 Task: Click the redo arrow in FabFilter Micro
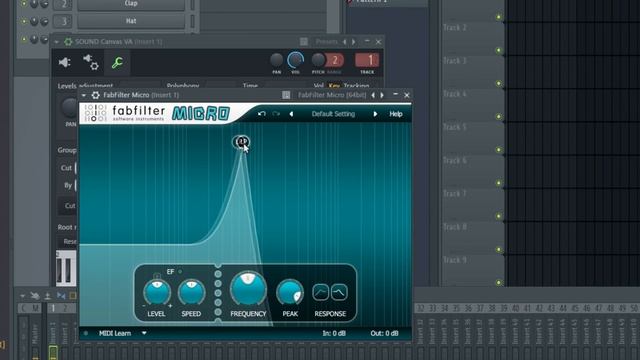click(276, 114)
